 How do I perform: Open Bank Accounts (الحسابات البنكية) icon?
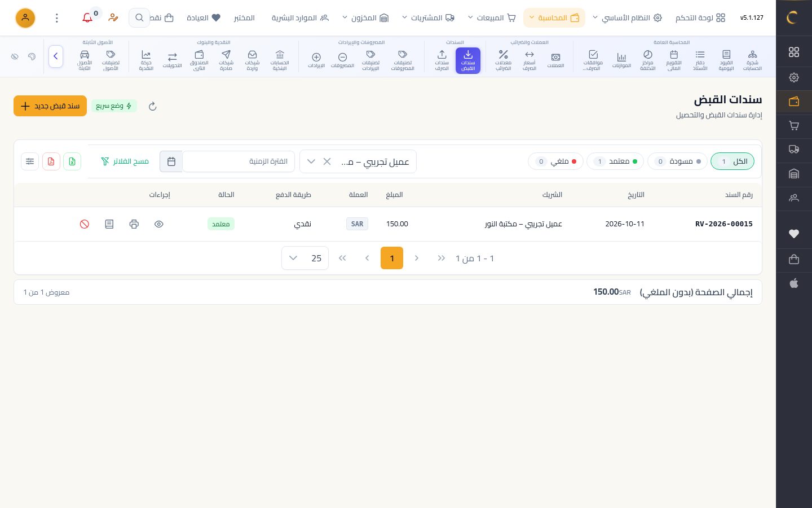280,60
